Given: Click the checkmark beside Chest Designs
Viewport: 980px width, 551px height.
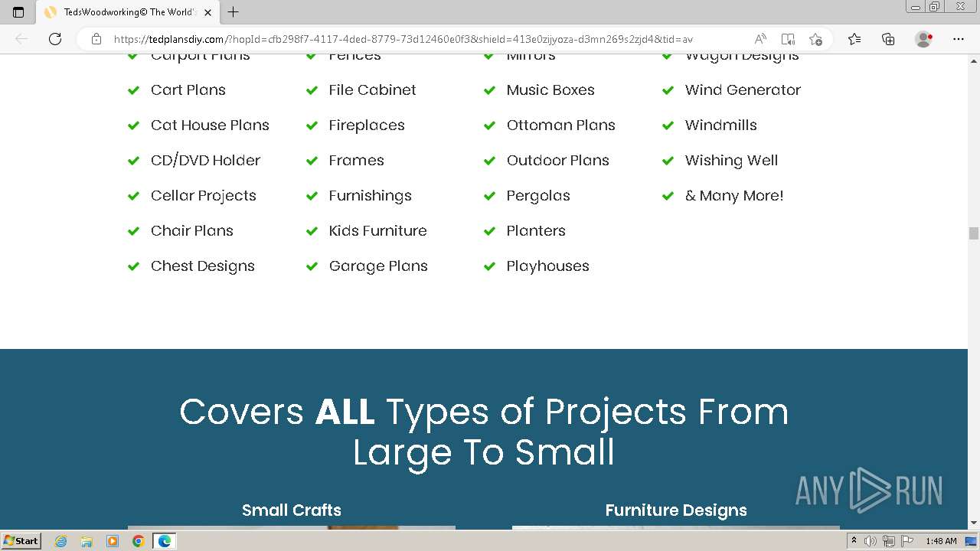Looking at the screenshot, I should pyautogui.click(x=133, y=266).
